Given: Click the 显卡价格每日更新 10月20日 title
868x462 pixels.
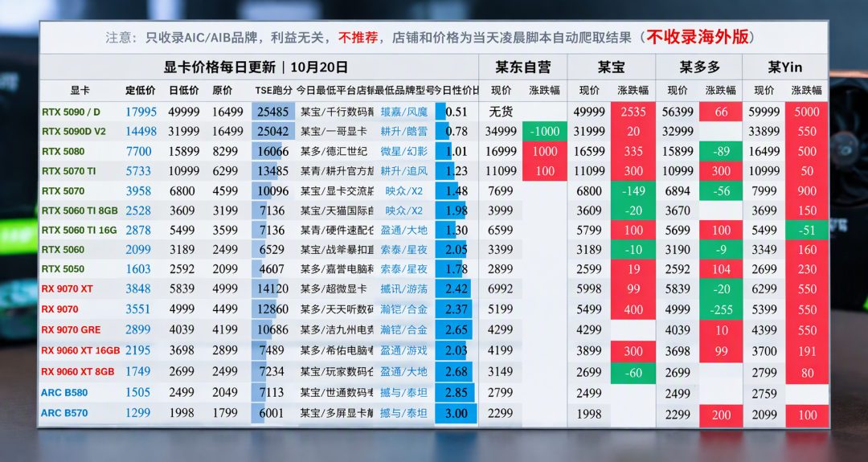Looking at the screenshot, I should (x=256, y=67).
